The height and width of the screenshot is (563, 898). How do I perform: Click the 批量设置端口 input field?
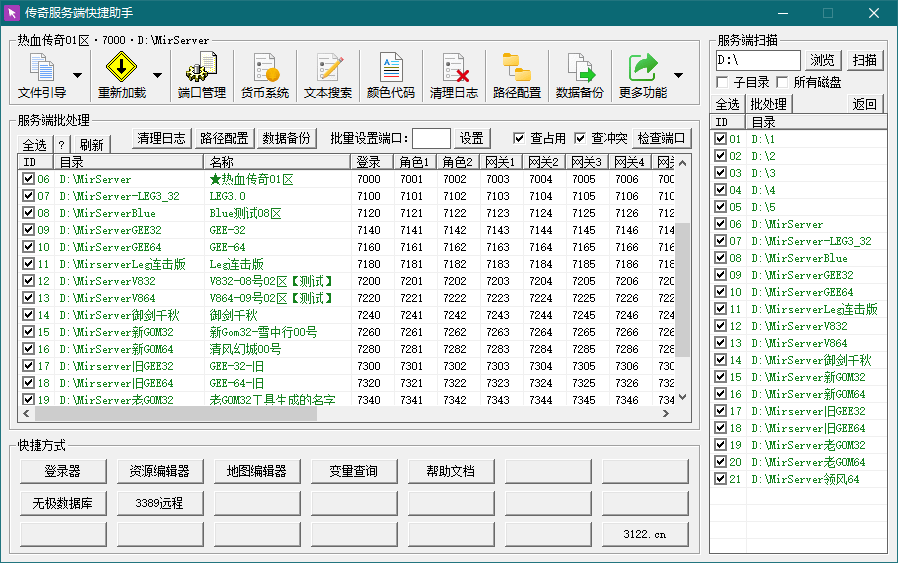[x=431, y=138]
